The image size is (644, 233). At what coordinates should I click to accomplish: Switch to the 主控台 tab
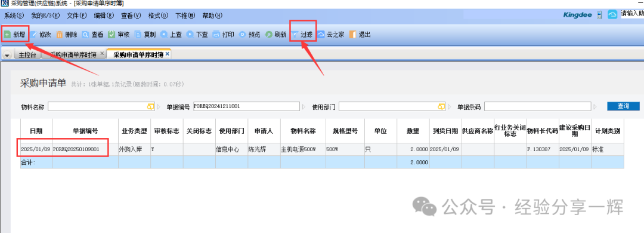click(x=27, y=55)
